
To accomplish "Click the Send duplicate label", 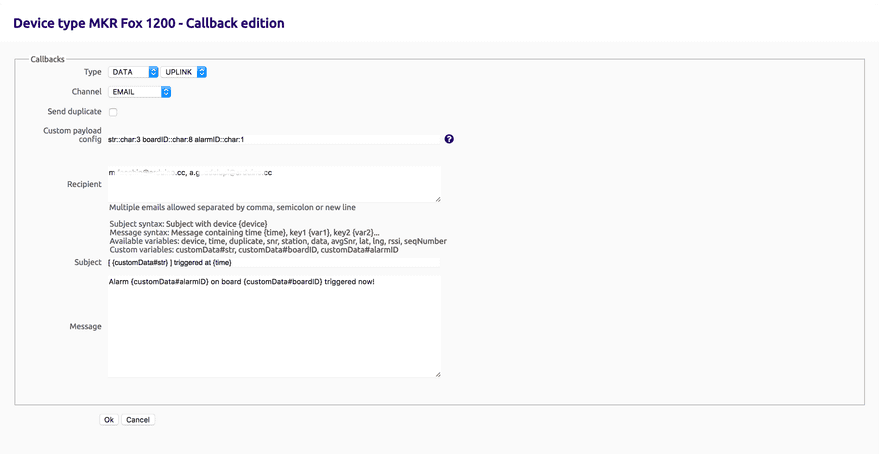I will 74,111.
